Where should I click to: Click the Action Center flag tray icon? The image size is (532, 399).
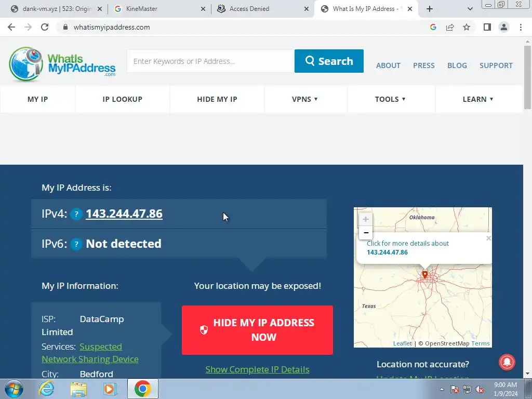455,389
